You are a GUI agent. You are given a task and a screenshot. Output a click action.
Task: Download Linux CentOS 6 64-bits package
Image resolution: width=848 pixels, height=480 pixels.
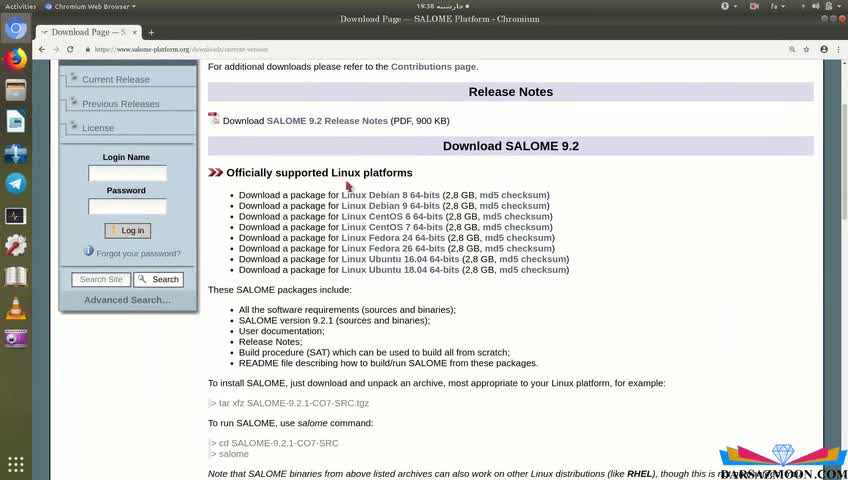392,216
